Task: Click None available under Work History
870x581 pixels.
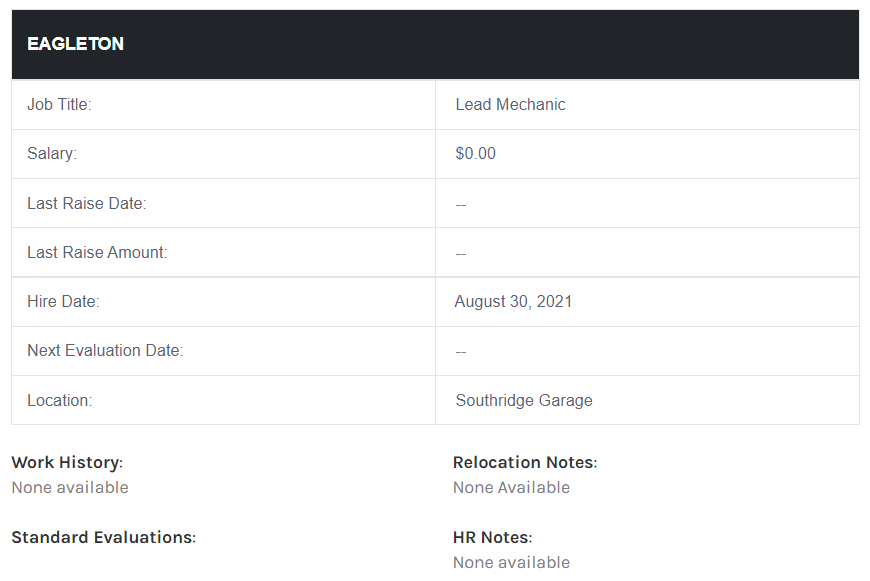Action: [70, 488]
